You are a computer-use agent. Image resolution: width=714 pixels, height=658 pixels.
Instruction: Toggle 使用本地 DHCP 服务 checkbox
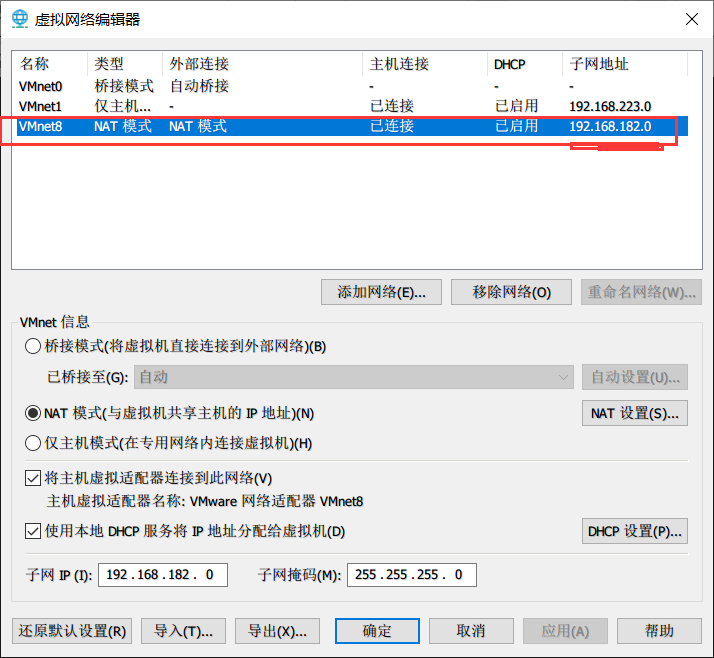(x=33, y=531)
